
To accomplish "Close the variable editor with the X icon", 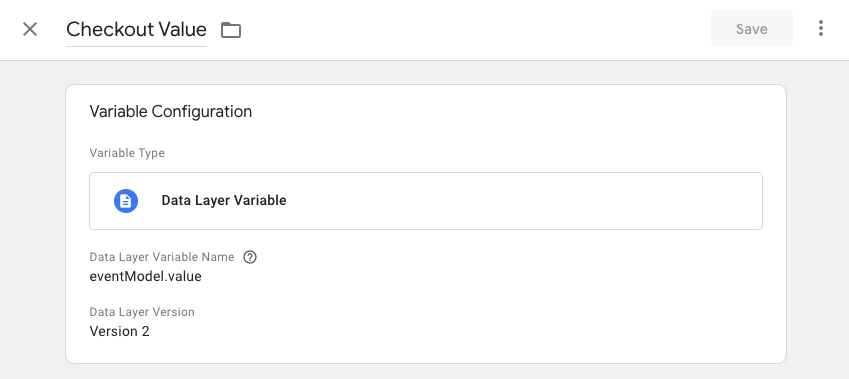I will [30, 29].
